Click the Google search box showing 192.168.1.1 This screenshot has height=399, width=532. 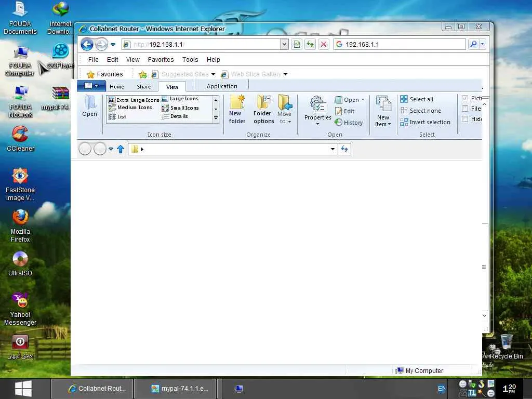[x=400, y=45]
